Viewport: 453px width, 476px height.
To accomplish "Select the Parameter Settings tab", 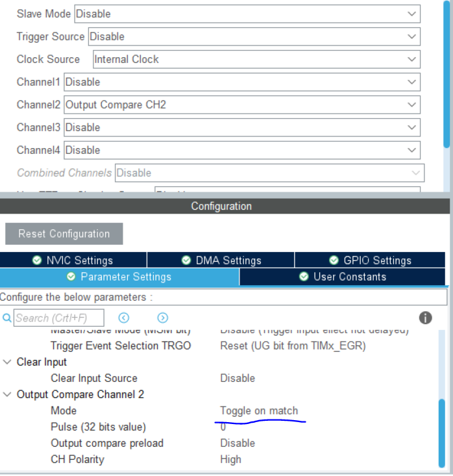I will [x=119, y=277].
